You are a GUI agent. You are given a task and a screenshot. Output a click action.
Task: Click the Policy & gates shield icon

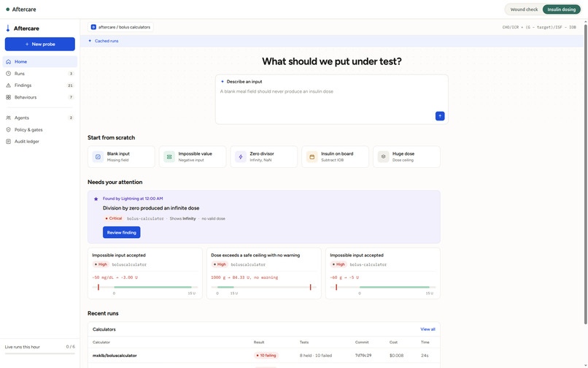pyautogui.click(x=8, y=129)
